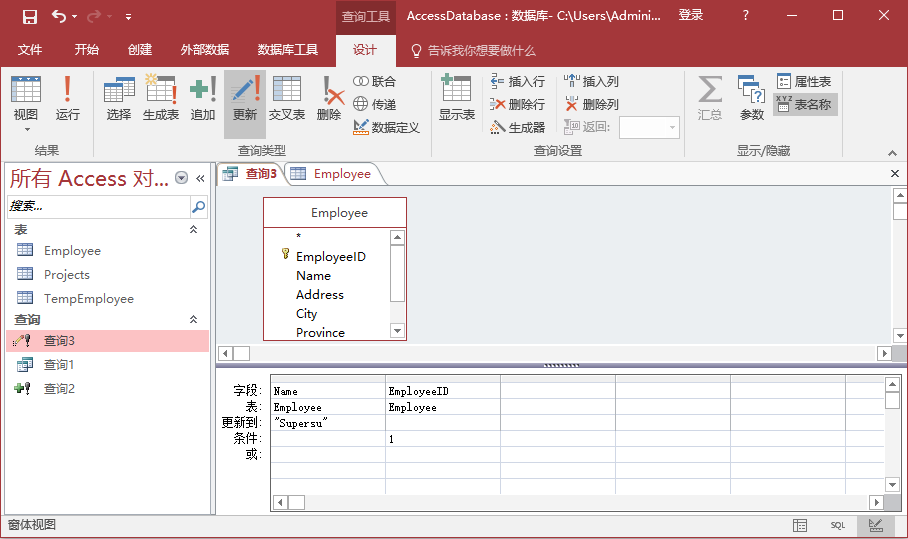
Task: Click Insert Rows (插入行) button
Action: (517, 81)
